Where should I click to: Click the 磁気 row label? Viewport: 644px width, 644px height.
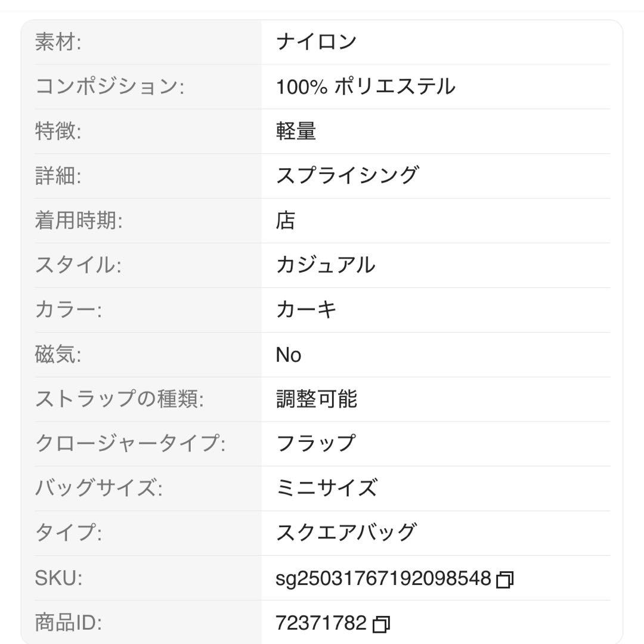(58, 355)
